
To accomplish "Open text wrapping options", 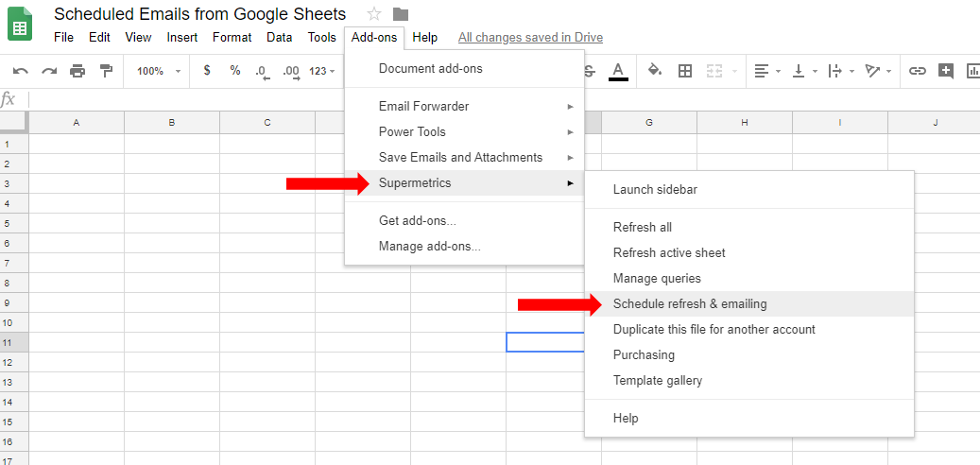I will click(x=841, y=71).
